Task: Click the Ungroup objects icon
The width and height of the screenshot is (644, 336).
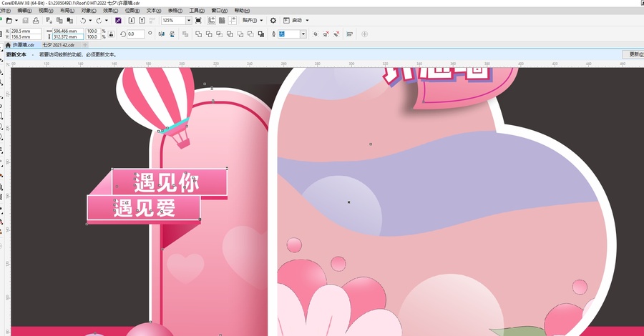Action: 326,34
